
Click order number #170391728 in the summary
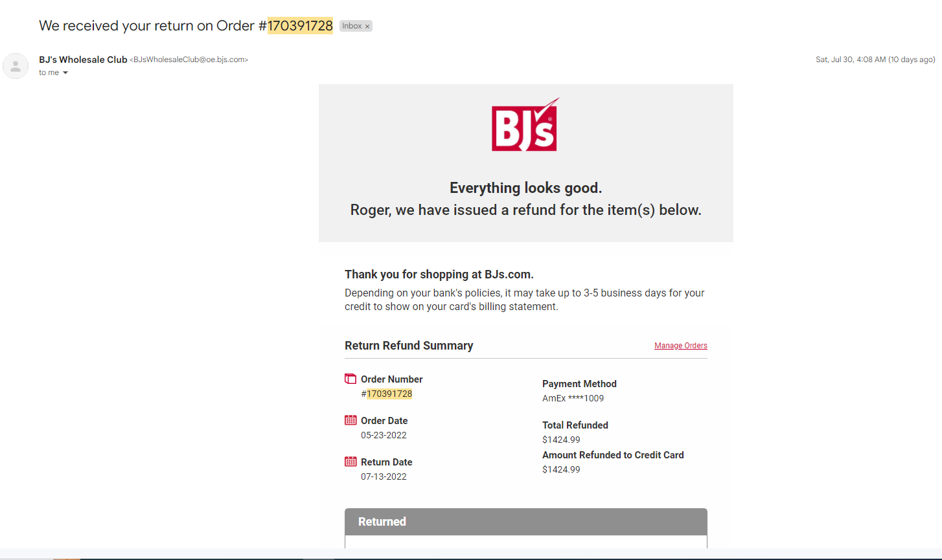click(387, 394)
